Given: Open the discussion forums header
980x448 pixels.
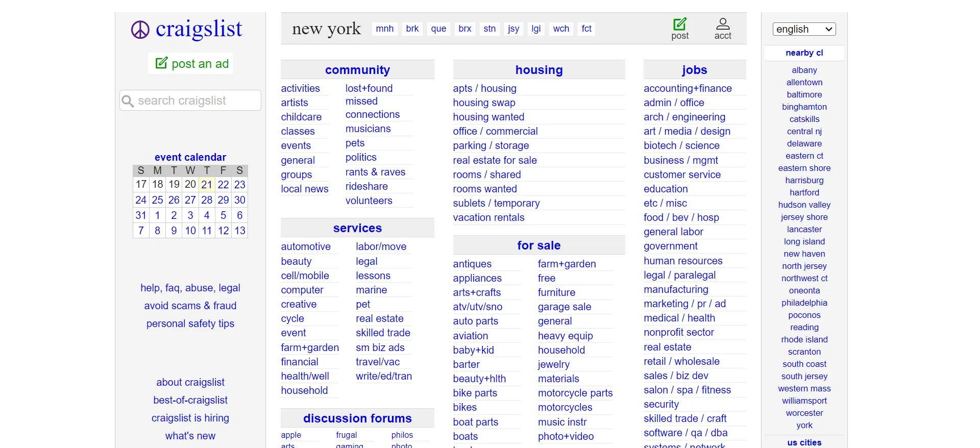Looking at the screenshot, I should click(357, 418).
